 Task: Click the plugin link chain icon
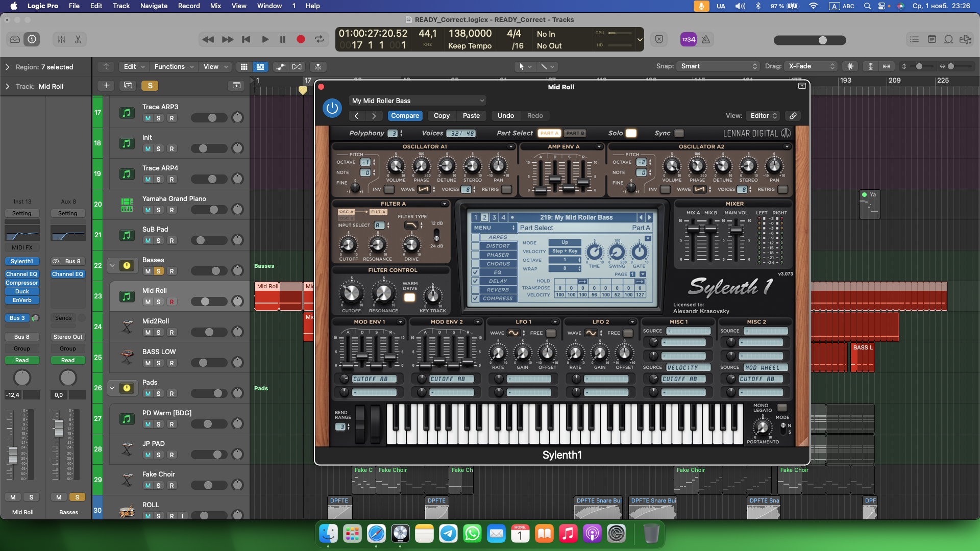[793, 116]
